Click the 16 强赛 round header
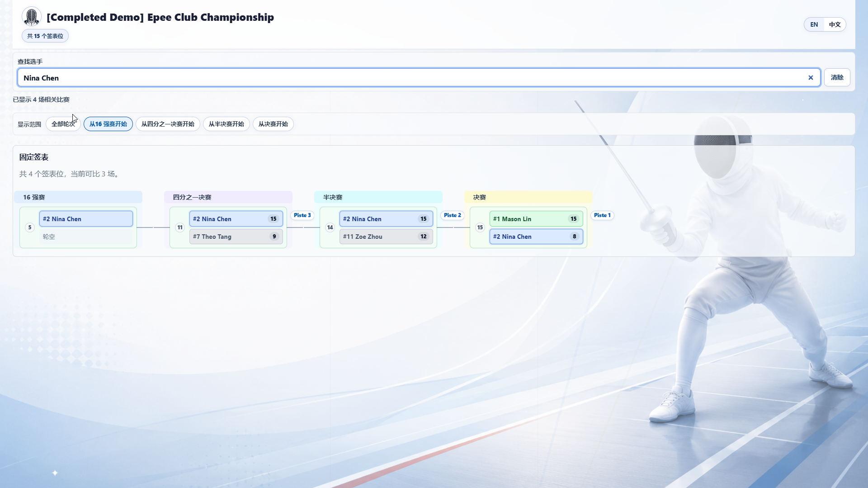 tap(78, 197)
